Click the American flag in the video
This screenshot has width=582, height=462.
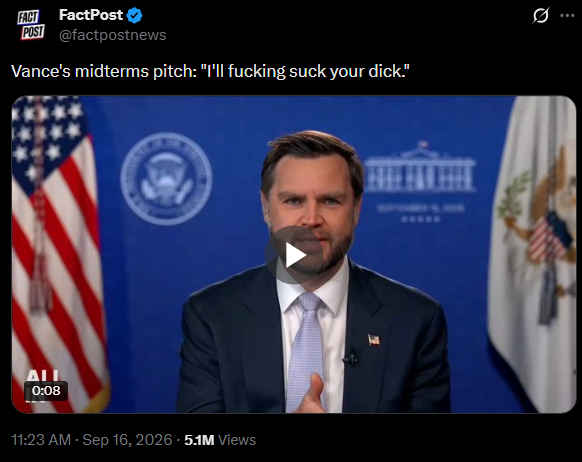pos(56,254)
